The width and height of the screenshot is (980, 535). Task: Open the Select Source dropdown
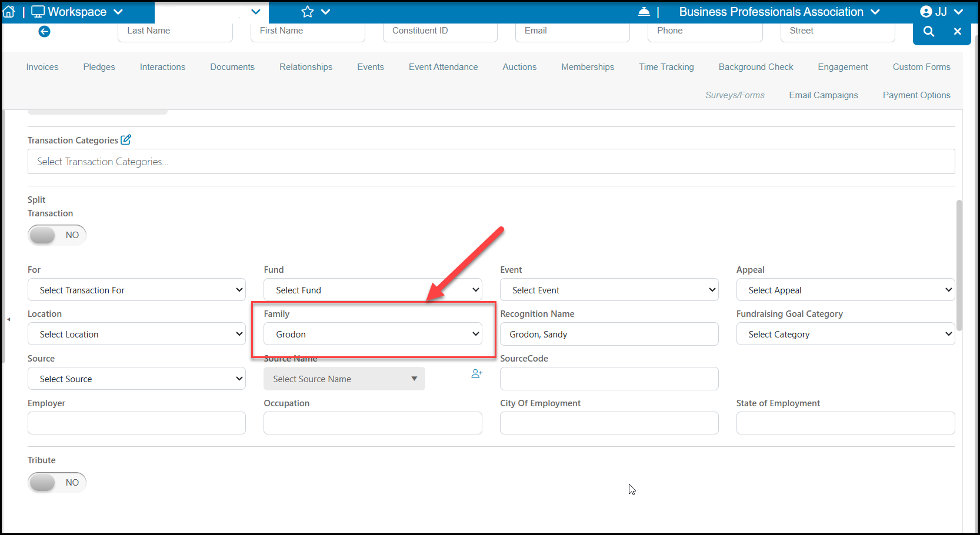[136, 379]
